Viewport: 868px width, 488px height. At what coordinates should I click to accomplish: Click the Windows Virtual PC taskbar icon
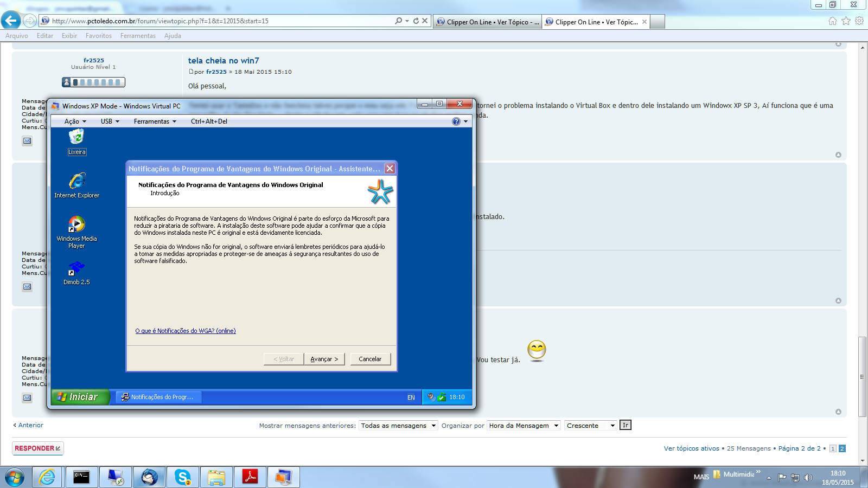click(x=284, y=477)
